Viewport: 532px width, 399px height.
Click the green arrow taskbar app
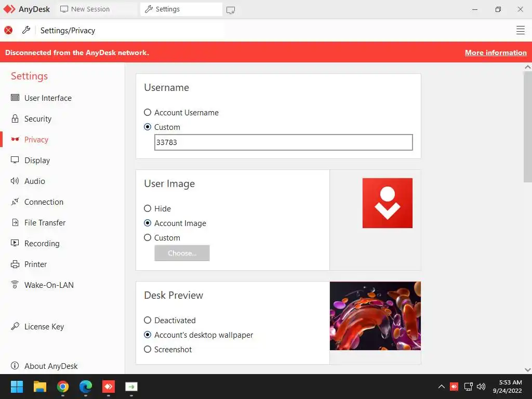(131, 387)
